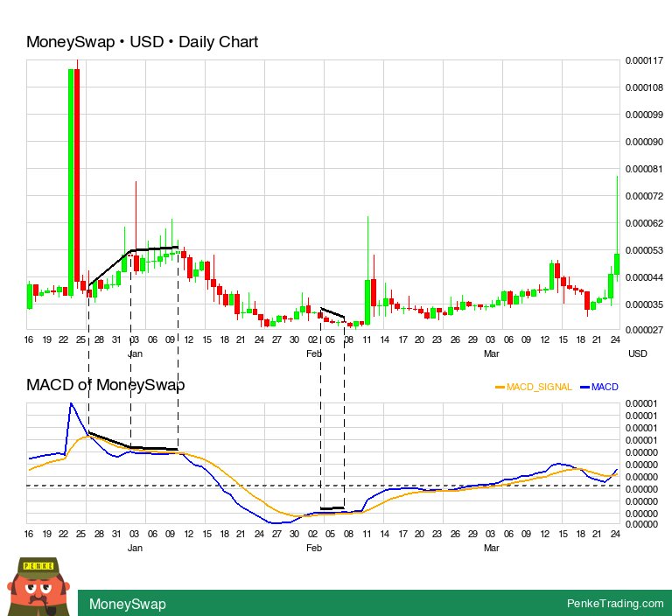Click the Mar month label under MACD chart
Image resolution: width=672 pixels, height=616 pixels.
point(492,548)
